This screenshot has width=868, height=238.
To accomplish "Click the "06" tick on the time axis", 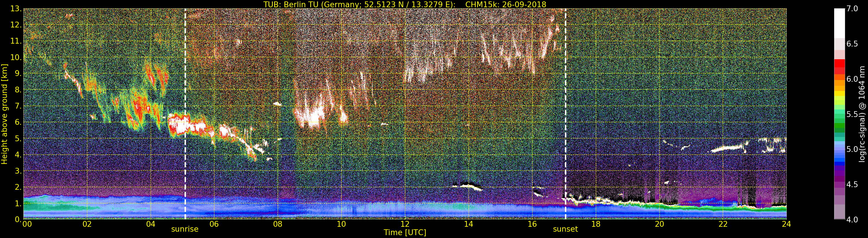I will [214, 224].
